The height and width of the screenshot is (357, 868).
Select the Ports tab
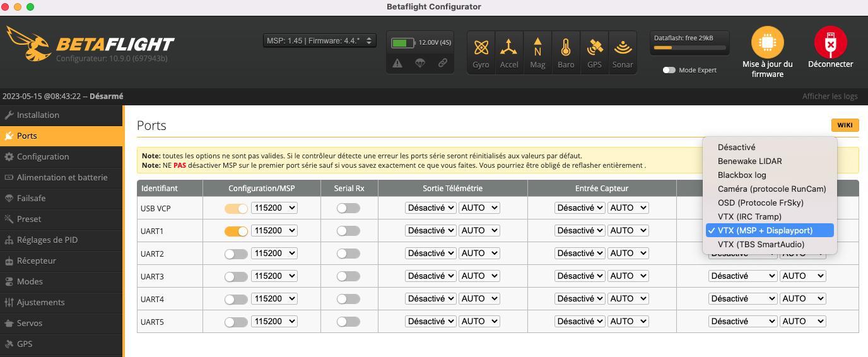click(x=61, y=136)
